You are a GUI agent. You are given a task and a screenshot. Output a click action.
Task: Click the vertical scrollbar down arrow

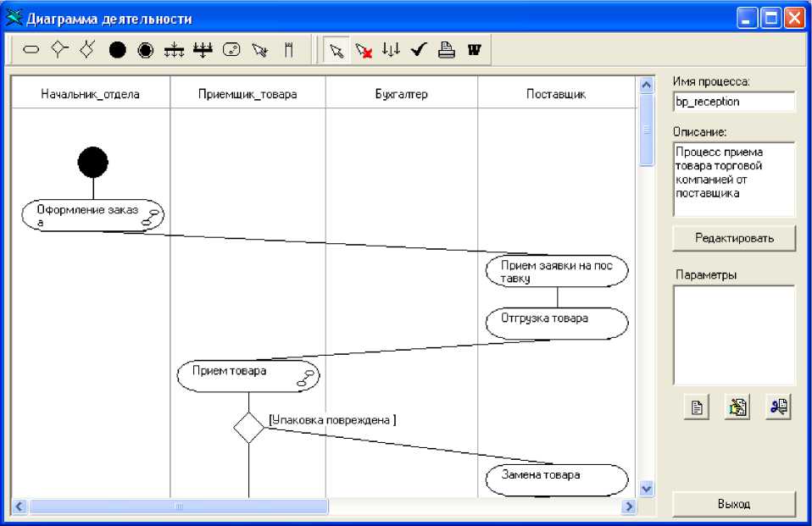coord(646,488)
